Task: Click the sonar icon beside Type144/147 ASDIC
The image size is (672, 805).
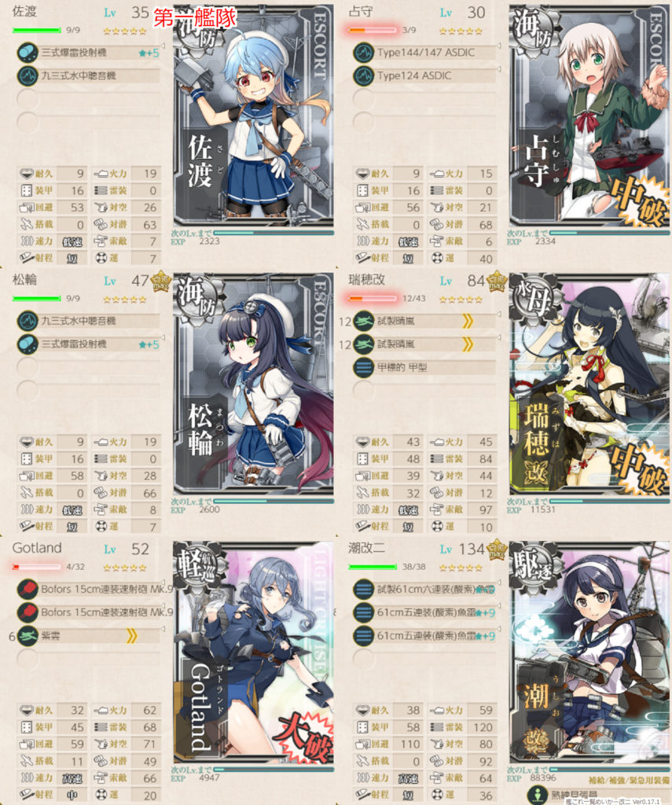Action: pyautogui.click(x=363, y=53)
